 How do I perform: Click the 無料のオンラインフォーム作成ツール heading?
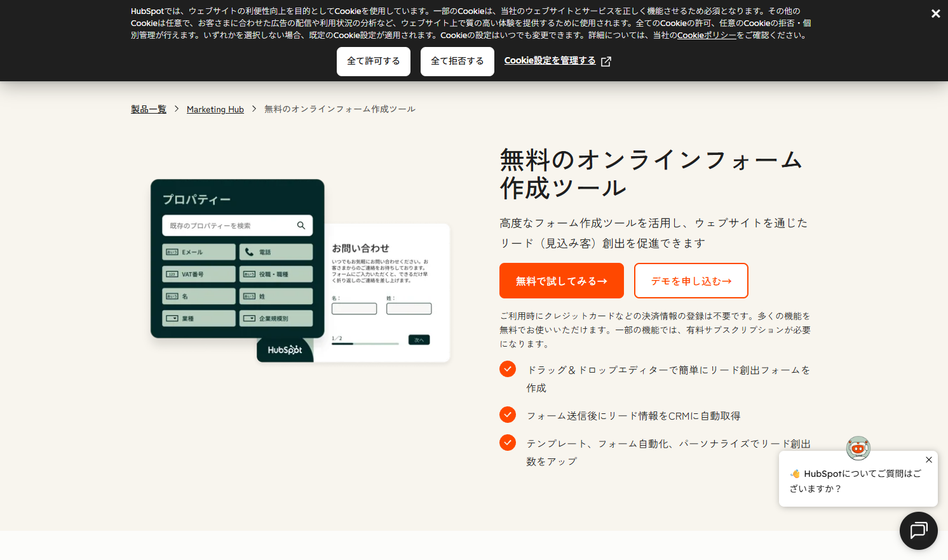pos(651,173)
